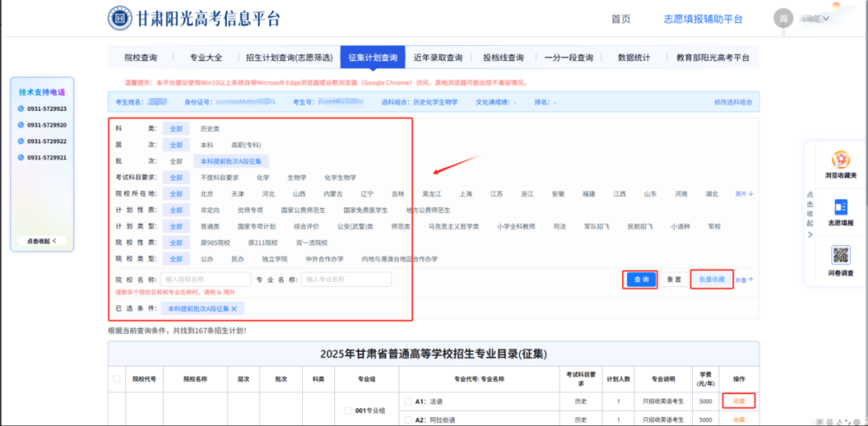This screenshot has width=868, height=426.
Task: Filter by location 北京
Action: pos(207,194)
